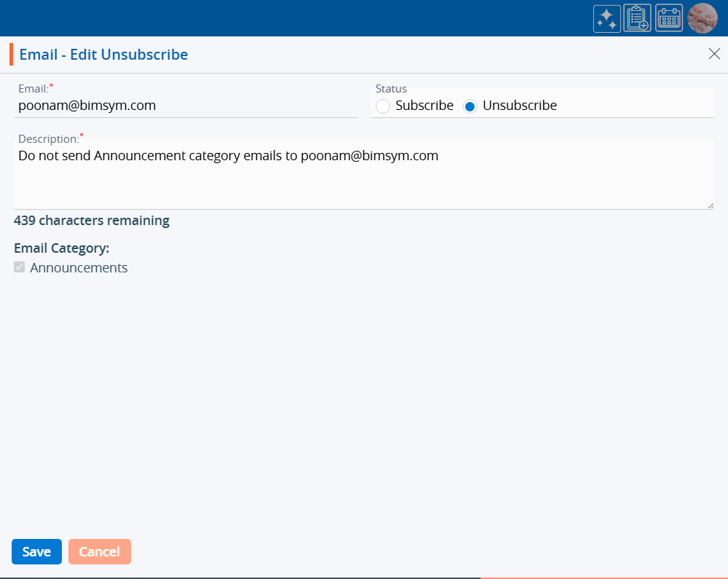Screen dimensions: 728x579
Task: Open the calendar icon in header
Action: coord(669,18)
